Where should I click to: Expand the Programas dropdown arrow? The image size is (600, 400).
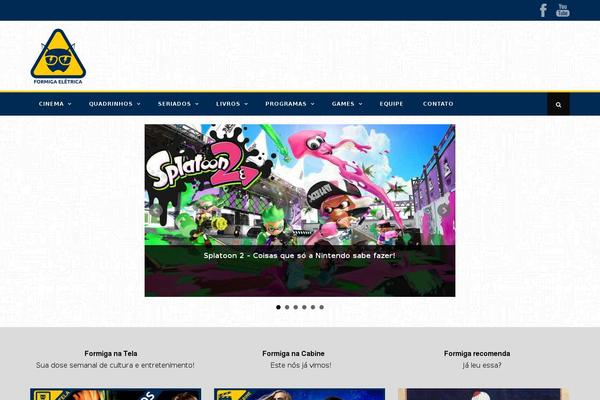coord(313,104)
